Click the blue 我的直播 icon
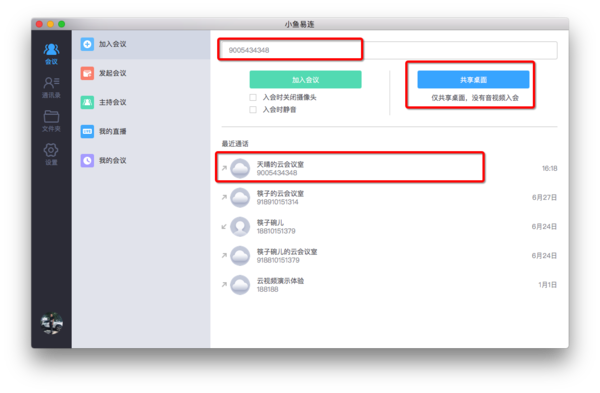The height and width of the screenshot is (393, 600). pos(87,131)
